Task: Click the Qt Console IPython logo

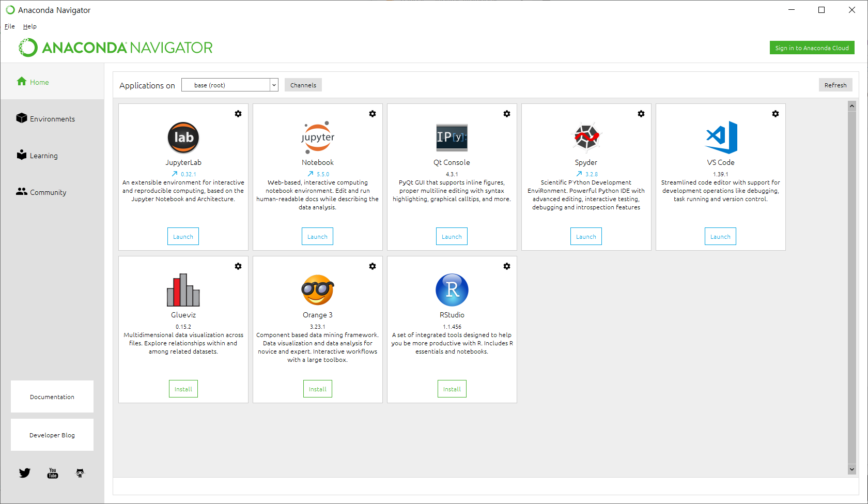Action: [x=452, y=138]
